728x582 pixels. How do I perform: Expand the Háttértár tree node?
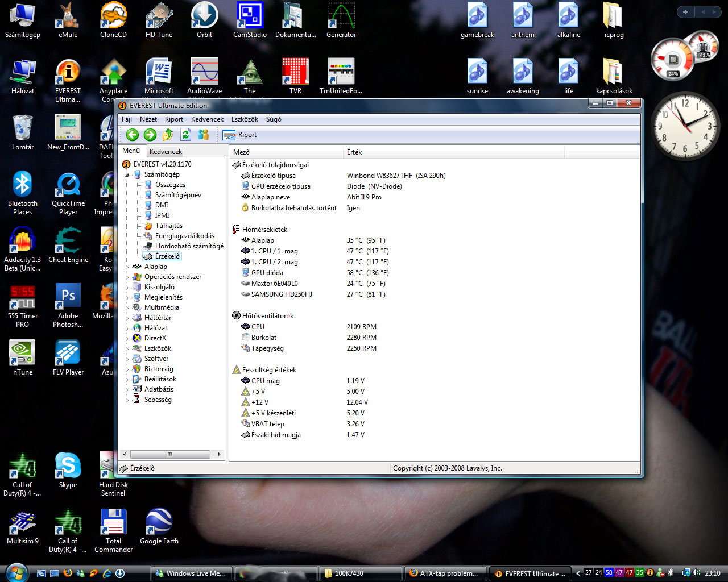127,318
